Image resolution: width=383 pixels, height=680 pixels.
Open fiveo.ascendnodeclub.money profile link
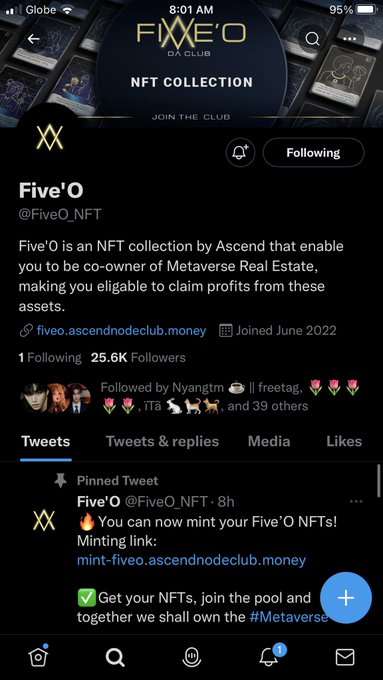point(121,331)
